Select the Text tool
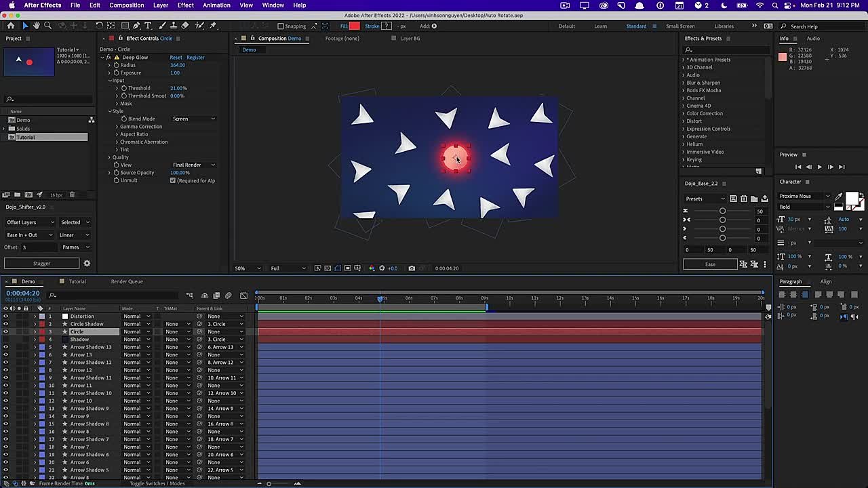 (148, 26)
